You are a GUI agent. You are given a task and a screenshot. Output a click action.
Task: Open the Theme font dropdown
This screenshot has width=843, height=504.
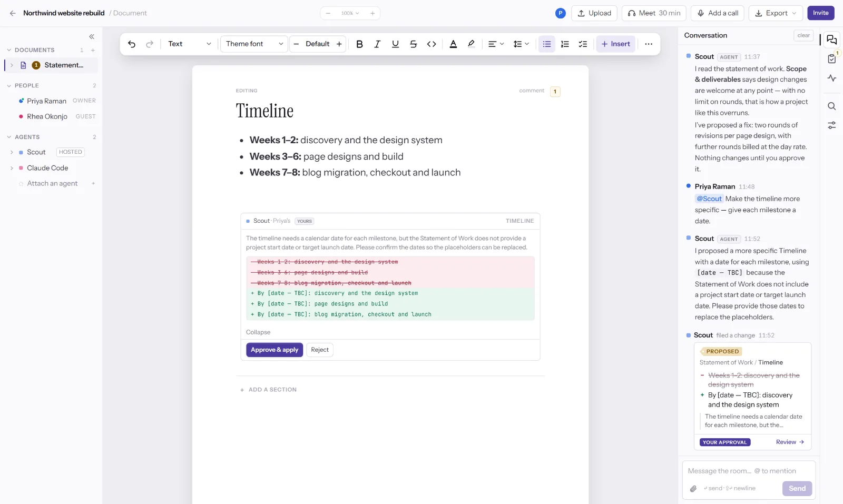pyautogui.click(x=254, y=44)
